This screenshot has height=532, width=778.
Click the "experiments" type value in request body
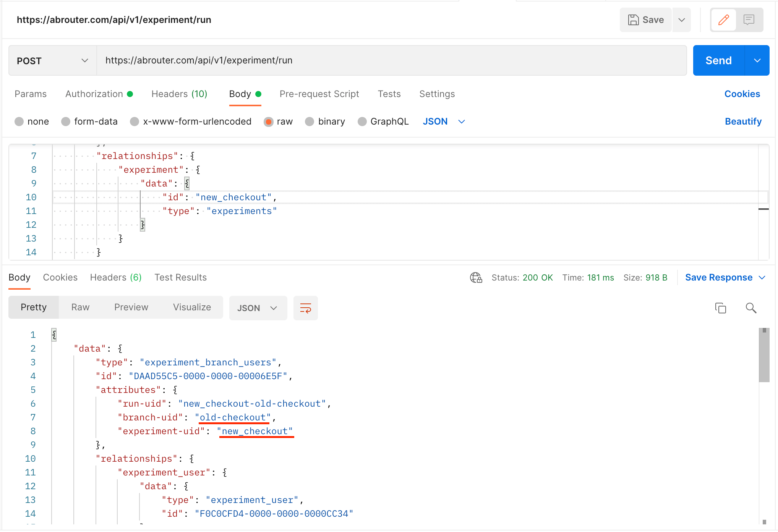point(242,211)
